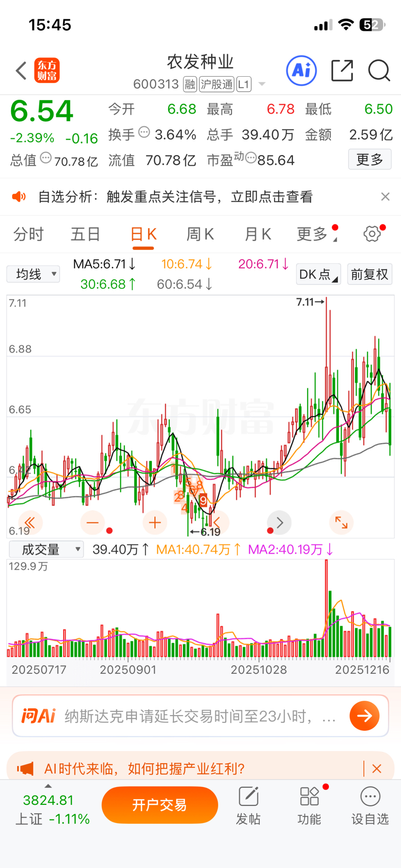Tap the MA2:40.19万 volume value
Viewport: 401px width, 868px height.
[290, 549]
